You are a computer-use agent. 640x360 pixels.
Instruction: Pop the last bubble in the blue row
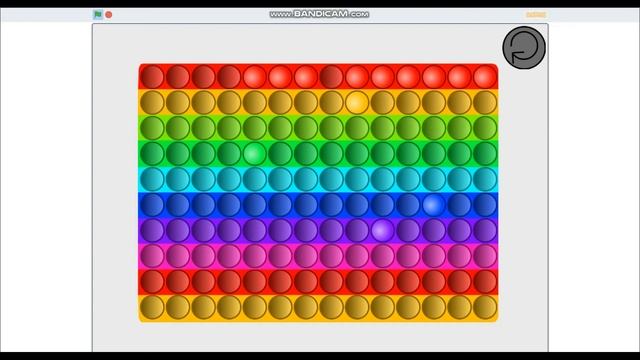(485, 204)
